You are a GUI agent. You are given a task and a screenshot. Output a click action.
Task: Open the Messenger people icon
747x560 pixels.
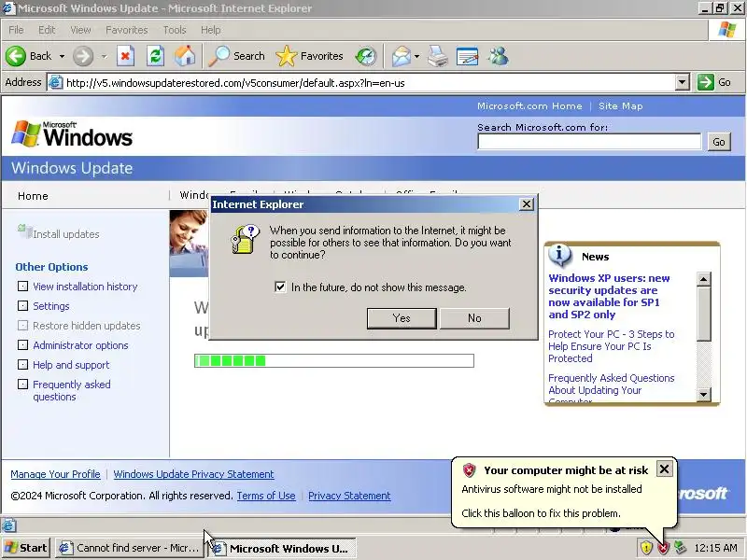[498, 56]
